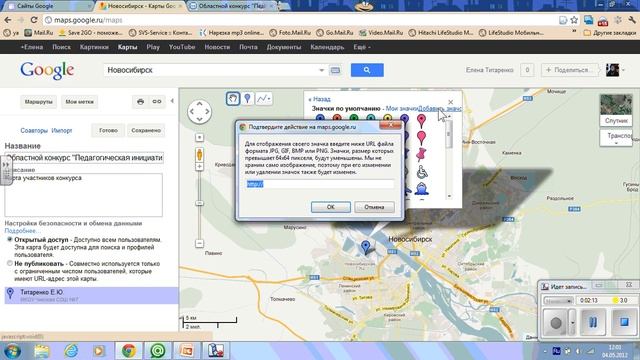Image resolution: width=640 pixels, height=360 pixels.
Task: Expand the Транспорт map layer dropdown
Action: click(x=616, y=138)
